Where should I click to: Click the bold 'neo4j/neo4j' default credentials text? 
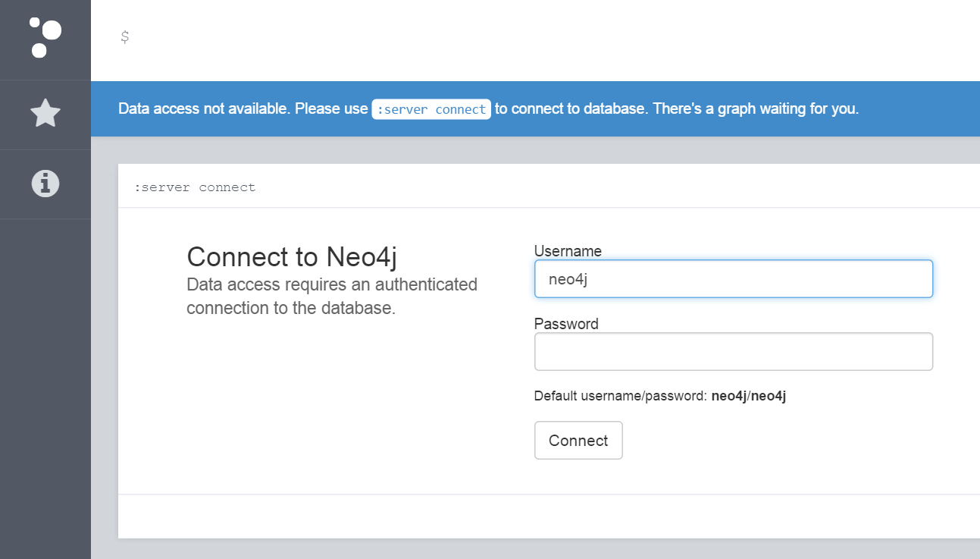748,395
